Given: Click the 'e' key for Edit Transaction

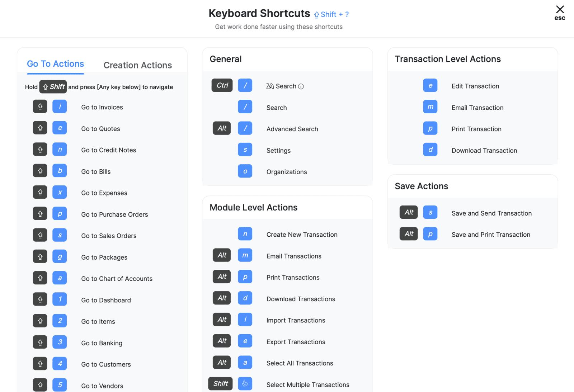Looking at the screenshot, I should tap(430, 85).
